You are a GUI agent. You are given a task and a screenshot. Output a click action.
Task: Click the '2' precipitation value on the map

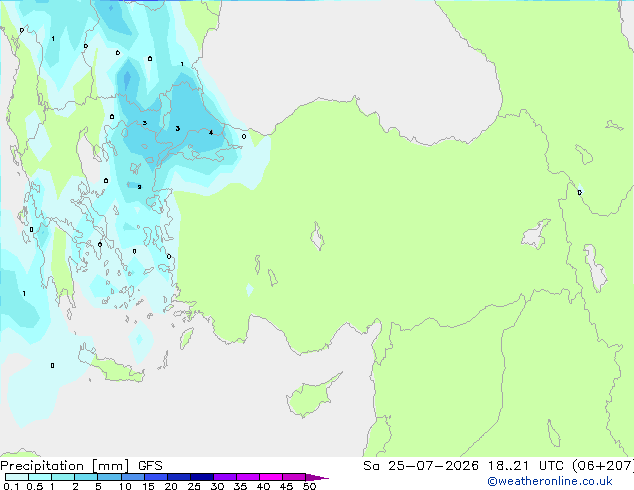coord(139,187)
